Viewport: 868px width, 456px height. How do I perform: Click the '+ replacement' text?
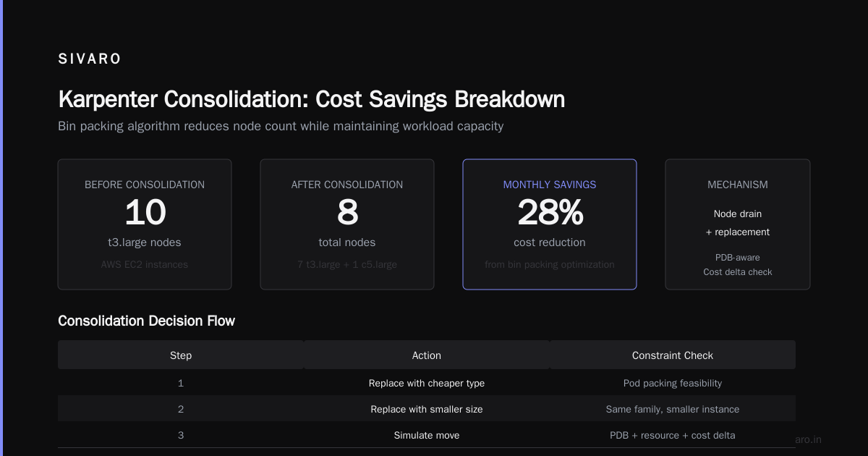click(738, 232)
